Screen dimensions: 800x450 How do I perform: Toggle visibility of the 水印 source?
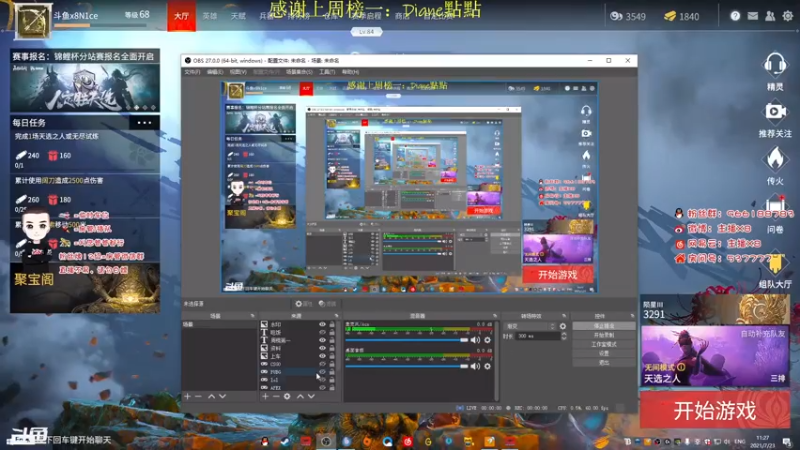click(x=322, y=324)
